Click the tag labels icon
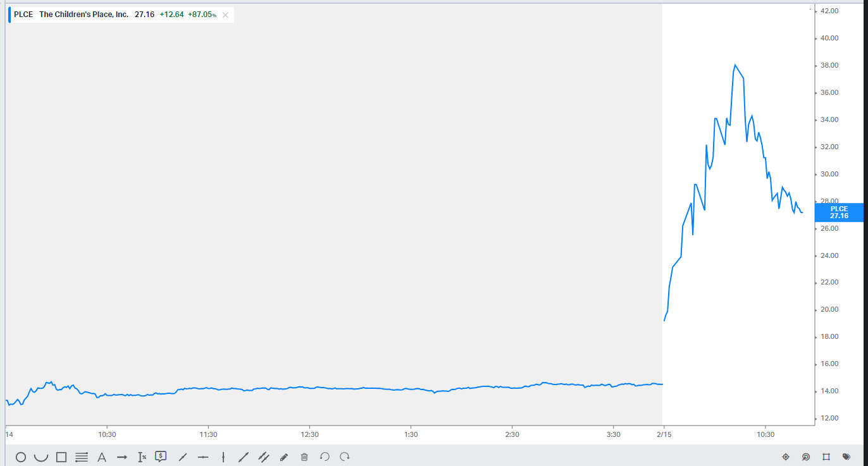868x466 pixels. click(x=846, y=457)
